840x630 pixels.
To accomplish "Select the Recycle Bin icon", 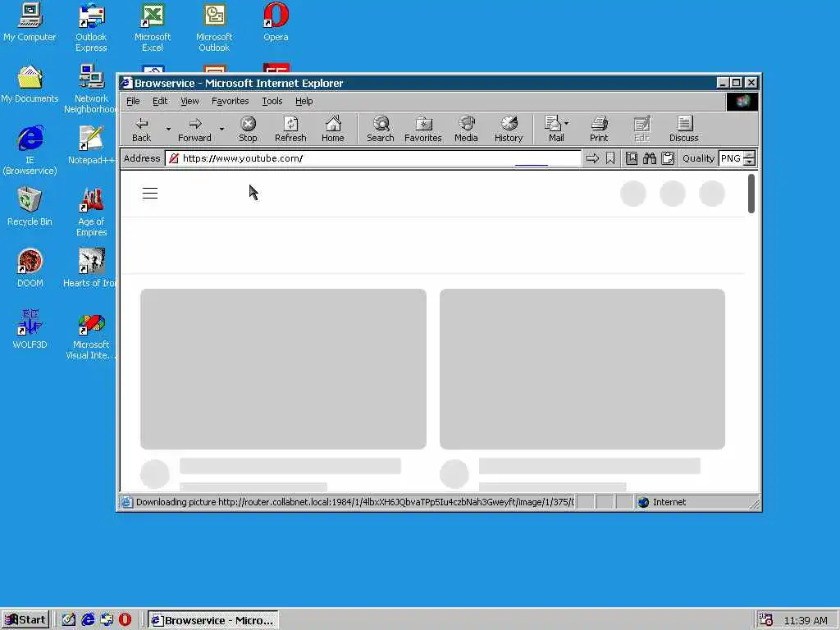I will tap(30, 207).
